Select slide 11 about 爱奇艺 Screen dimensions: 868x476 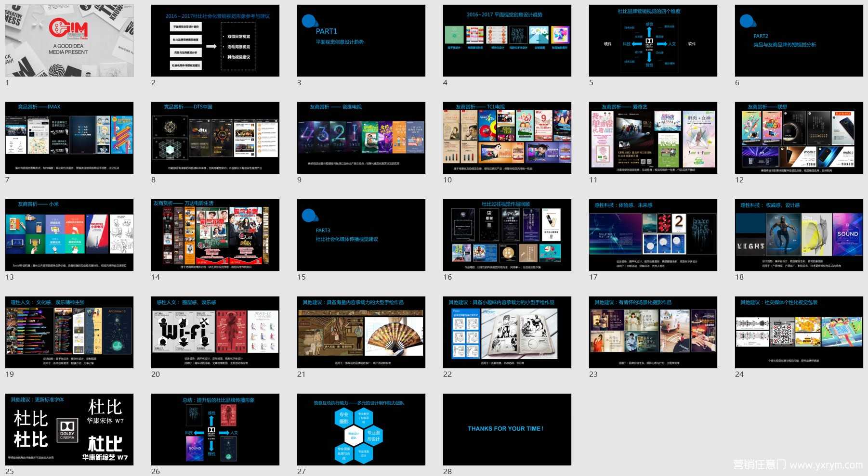point(653,138)
